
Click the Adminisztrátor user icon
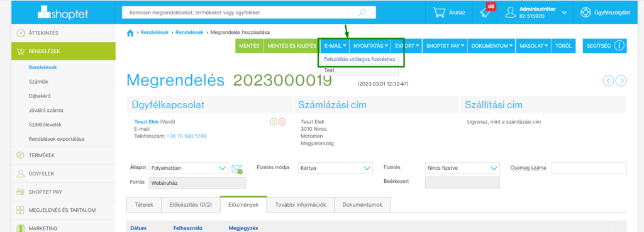(510, 13)
